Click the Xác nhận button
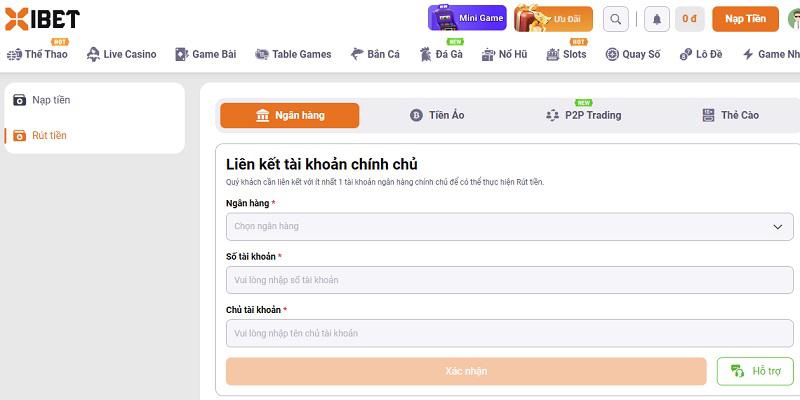The image size is (800, 400). pyautogui.click(x=466, y=371)
